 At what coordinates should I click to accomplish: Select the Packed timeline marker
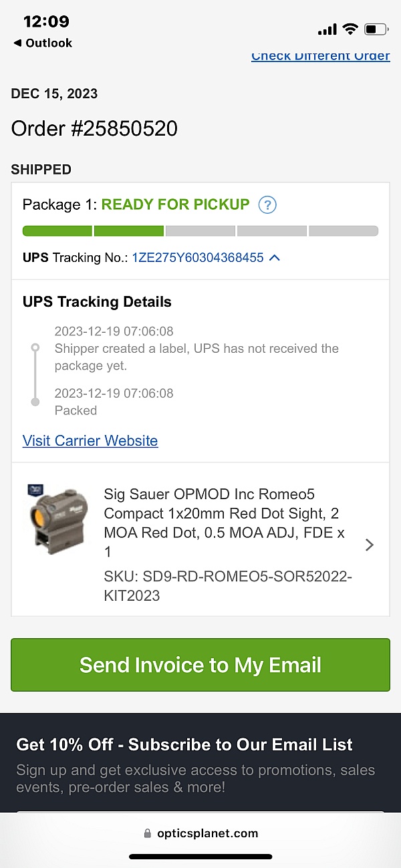[x=35, y=402]
